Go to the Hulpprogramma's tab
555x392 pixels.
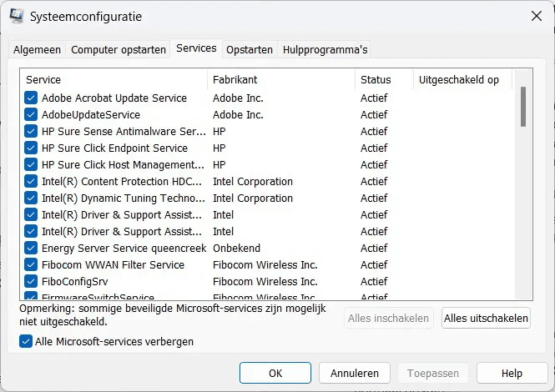click(x=325, y=49)
